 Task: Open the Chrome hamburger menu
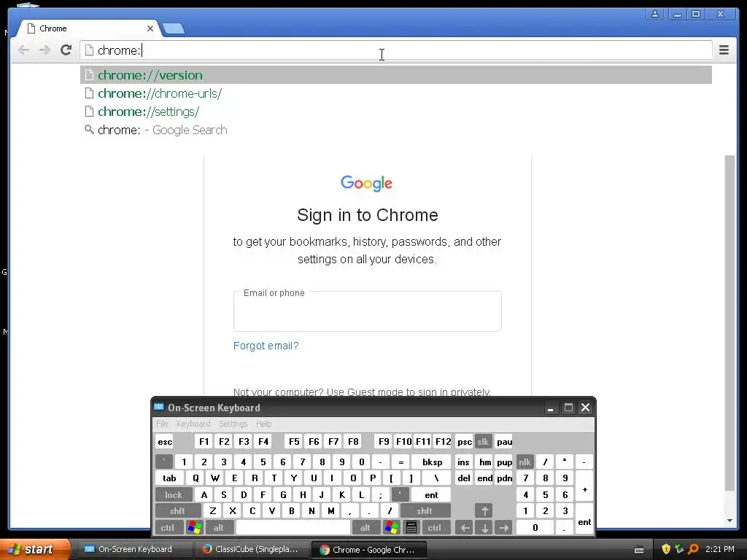[x=724, y=50]
